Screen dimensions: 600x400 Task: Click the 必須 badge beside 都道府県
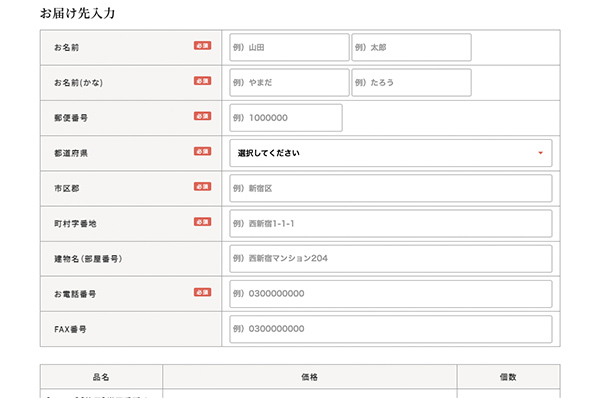tap(202, 152)
